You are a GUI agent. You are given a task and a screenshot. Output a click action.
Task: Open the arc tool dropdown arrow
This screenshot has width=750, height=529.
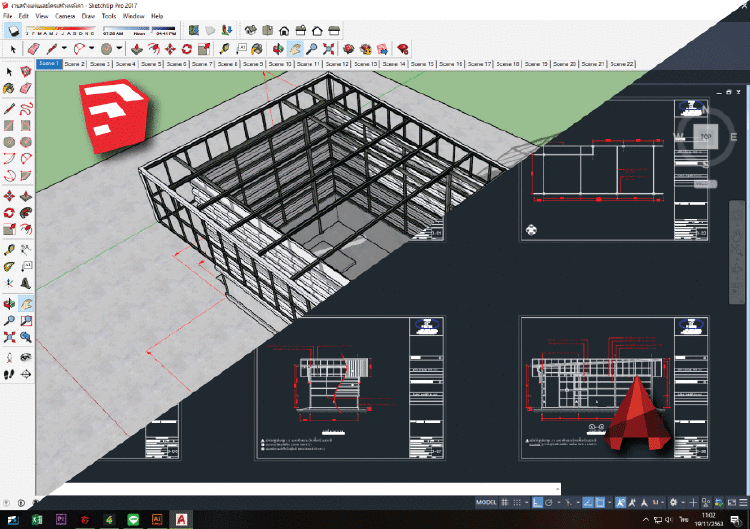point(94,48)
